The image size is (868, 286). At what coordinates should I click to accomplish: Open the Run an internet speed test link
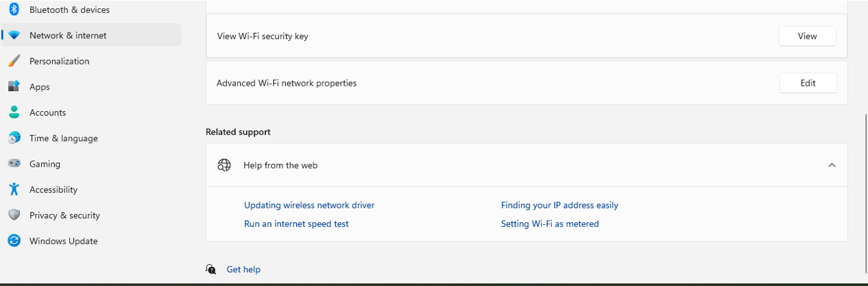pos(296,224)
